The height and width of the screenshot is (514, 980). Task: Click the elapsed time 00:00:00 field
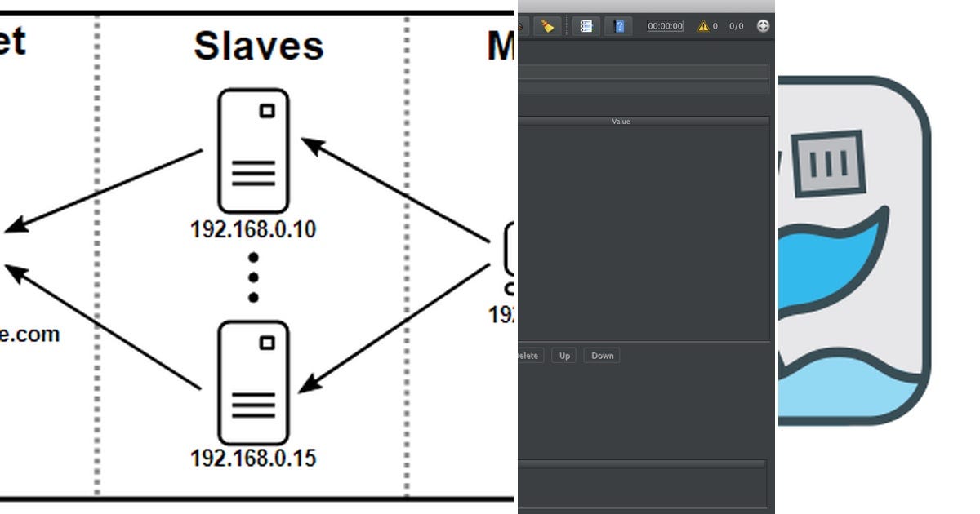coord(665,26)
